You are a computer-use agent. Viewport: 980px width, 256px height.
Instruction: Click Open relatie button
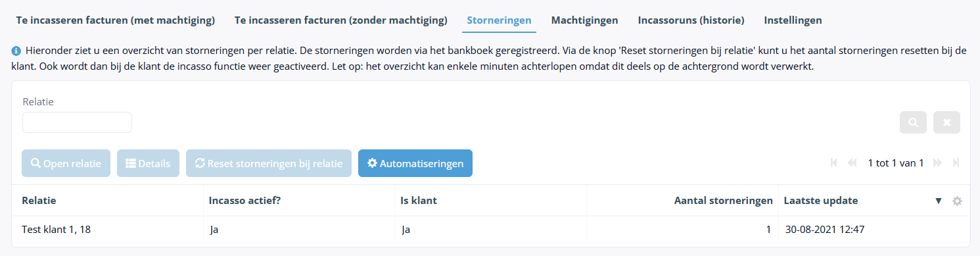[66, 163]
